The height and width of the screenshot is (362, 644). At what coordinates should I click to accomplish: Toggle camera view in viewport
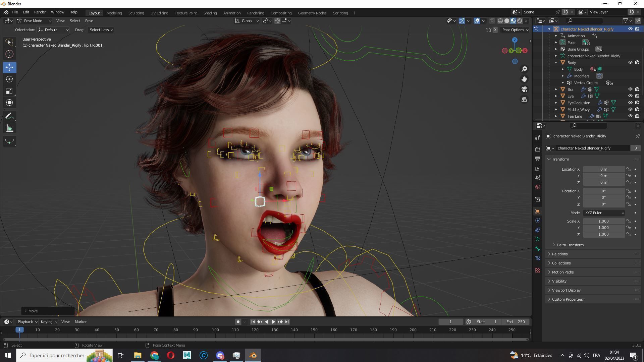[x=524, y=89]
